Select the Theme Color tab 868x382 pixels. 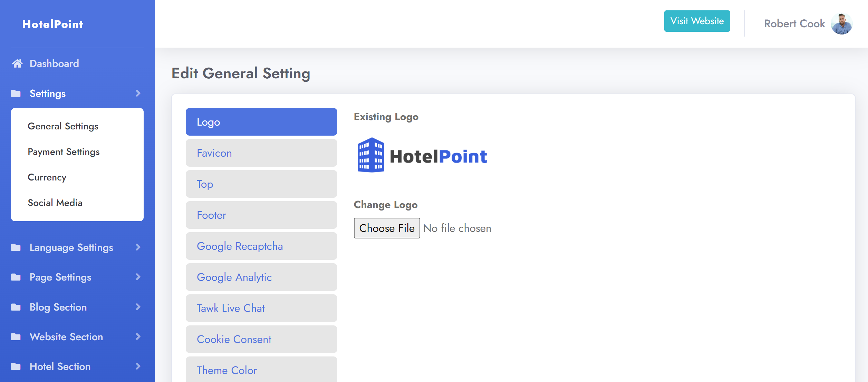tap(261, 370)
